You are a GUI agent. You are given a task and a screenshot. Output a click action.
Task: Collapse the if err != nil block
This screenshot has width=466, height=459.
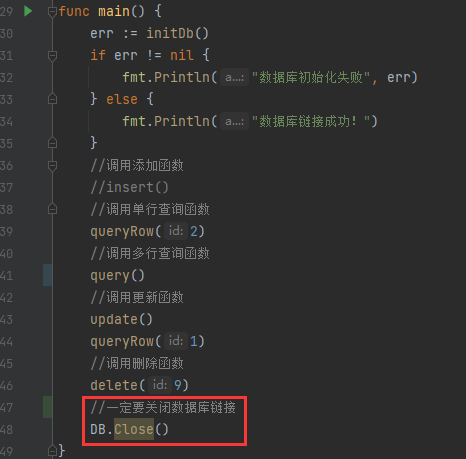click(52, 56)
